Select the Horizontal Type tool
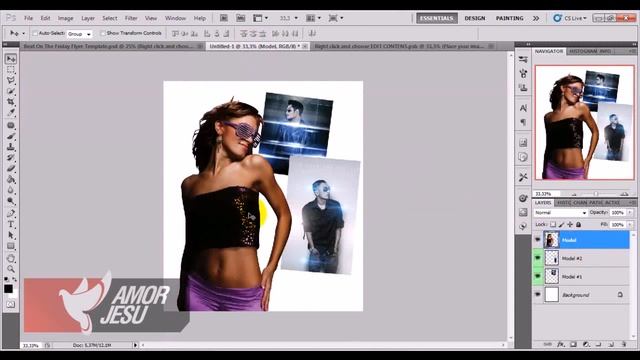 coord(11,224)
